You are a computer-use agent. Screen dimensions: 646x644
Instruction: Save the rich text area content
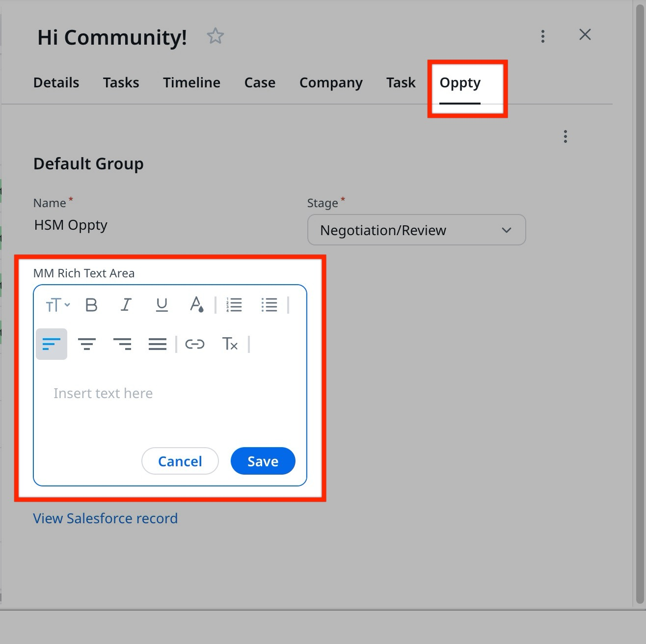pyautogui.click(x=263, y=461)
